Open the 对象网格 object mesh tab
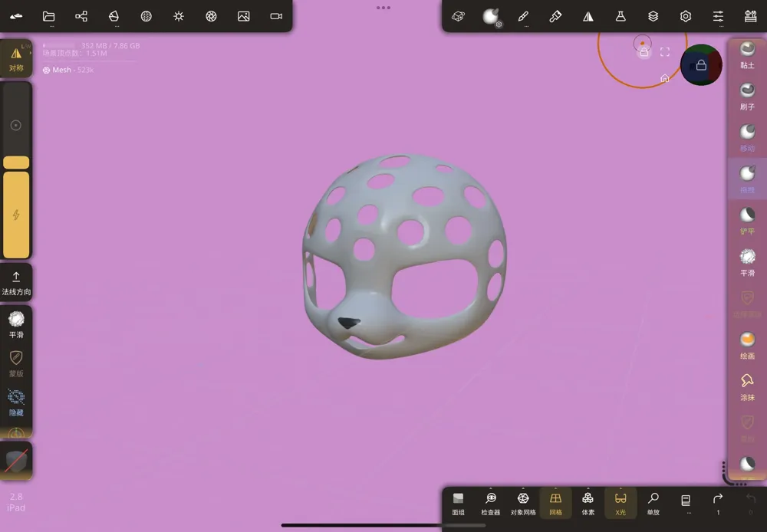This screenshot has height=532, width=767. pos(522,502)
